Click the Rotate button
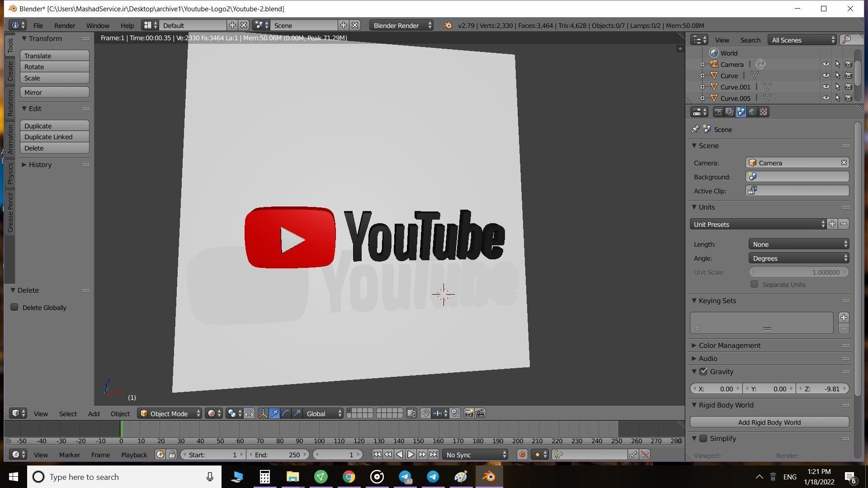Image resolution: width=868 pixels, height=488 pixels. [x=55, y=67]
